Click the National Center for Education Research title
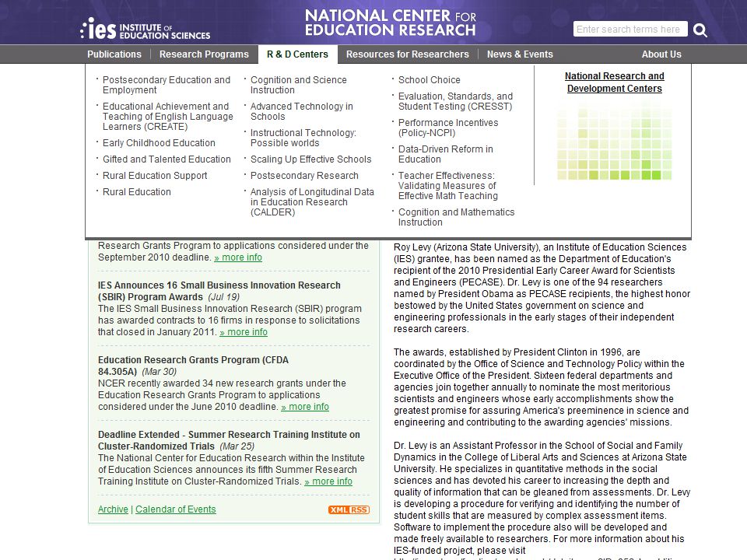The height and width of the screenshot is (560, 747). coord(391,23)
